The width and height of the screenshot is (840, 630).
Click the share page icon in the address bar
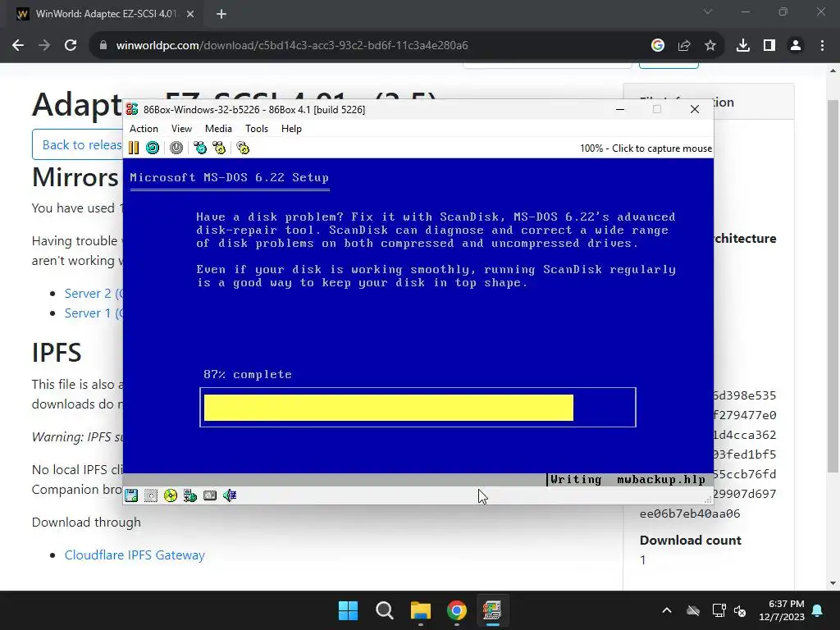pyautogui.click(x=684, y=46)
